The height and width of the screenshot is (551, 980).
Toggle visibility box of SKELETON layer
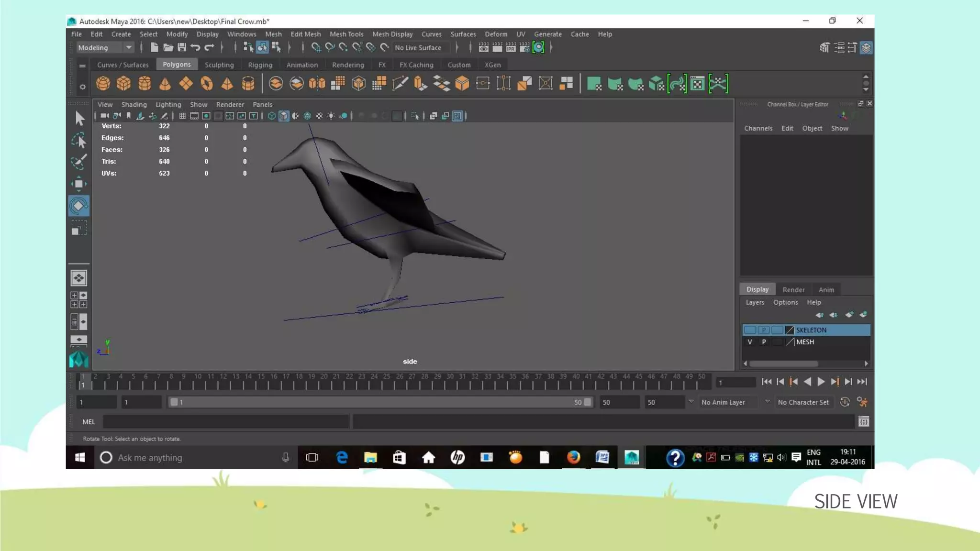(750, 330)
